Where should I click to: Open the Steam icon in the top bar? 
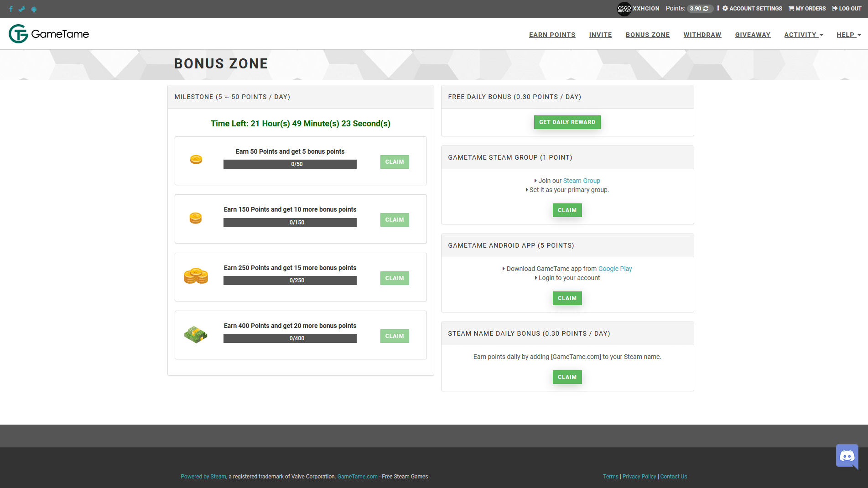point(22,9)
